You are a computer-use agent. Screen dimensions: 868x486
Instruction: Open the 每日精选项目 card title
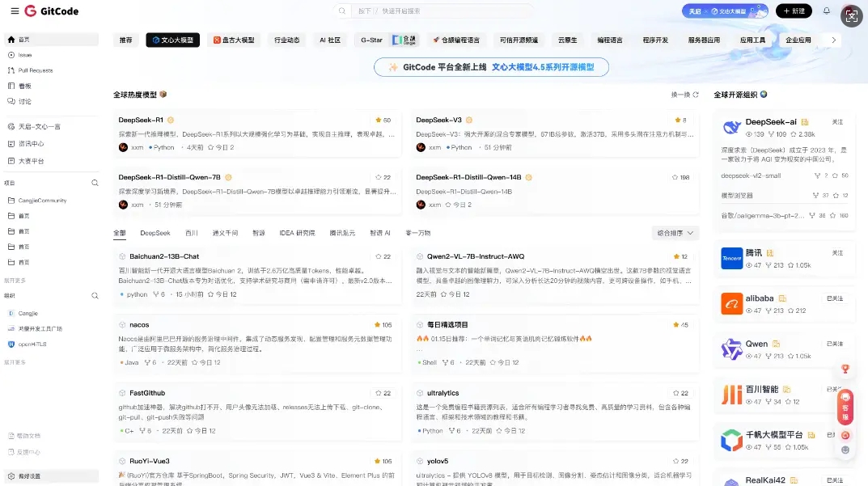click(447, 325)
